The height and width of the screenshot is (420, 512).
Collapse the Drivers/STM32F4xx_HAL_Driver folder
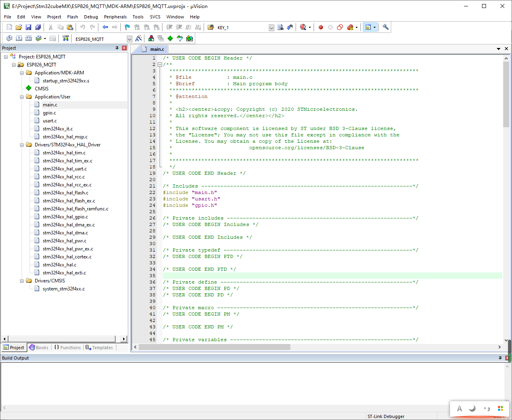(x=22, y=145)
